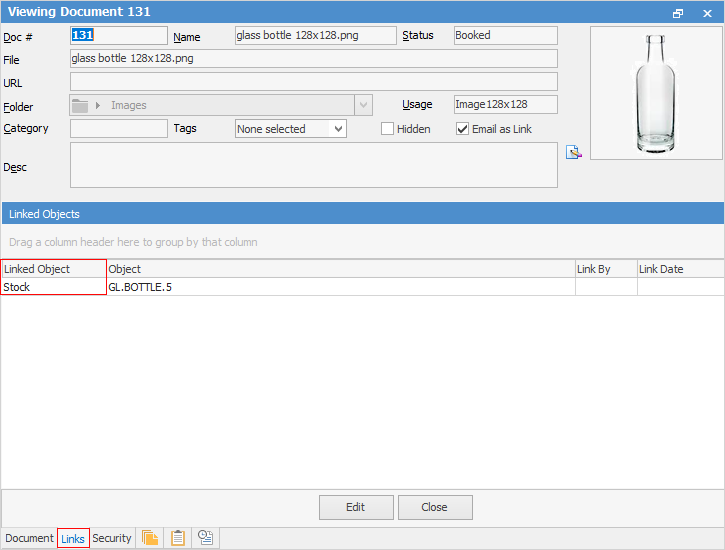Switch to the Security tab
The height and width of the screenshot is (550, 725).
[112, 538]
